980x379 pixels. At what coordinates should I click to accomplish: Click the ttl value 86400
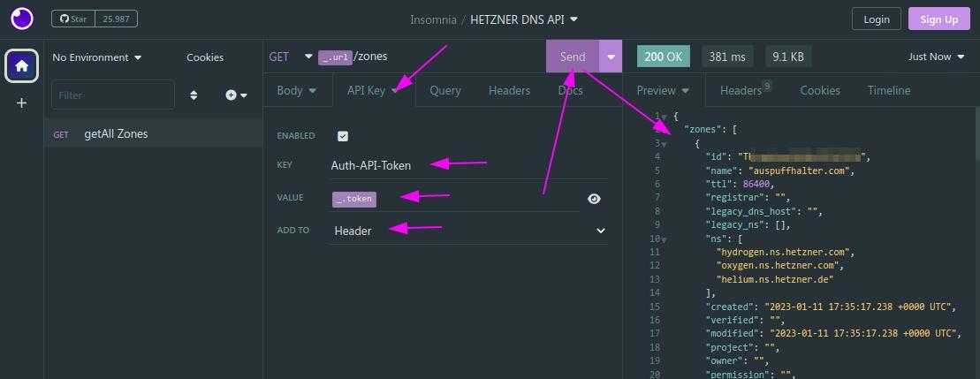coord(756,184)
